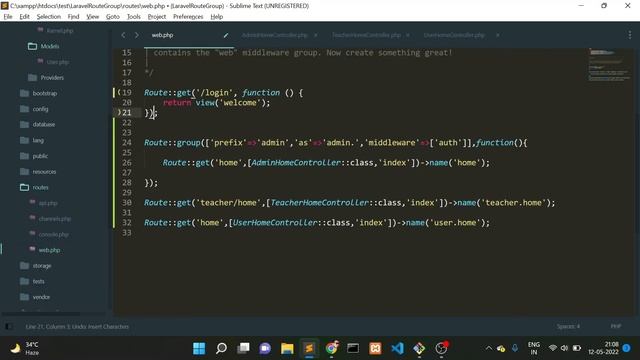
Task: Click the Sublime Text taskbar icon
Action: [x=309, y=348]
